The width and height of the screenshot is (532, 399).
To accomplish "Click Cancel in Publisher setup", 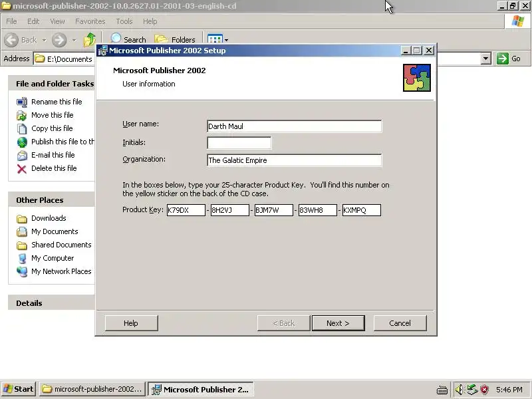I will [400, 323].
